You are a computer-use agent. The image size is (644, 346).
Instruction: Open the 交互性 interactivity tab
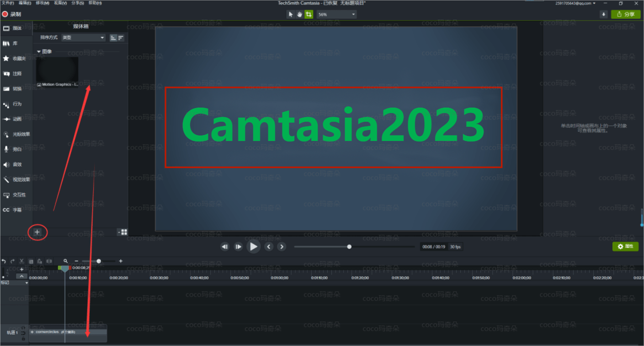pyautogui.click(x=16, y=195)
